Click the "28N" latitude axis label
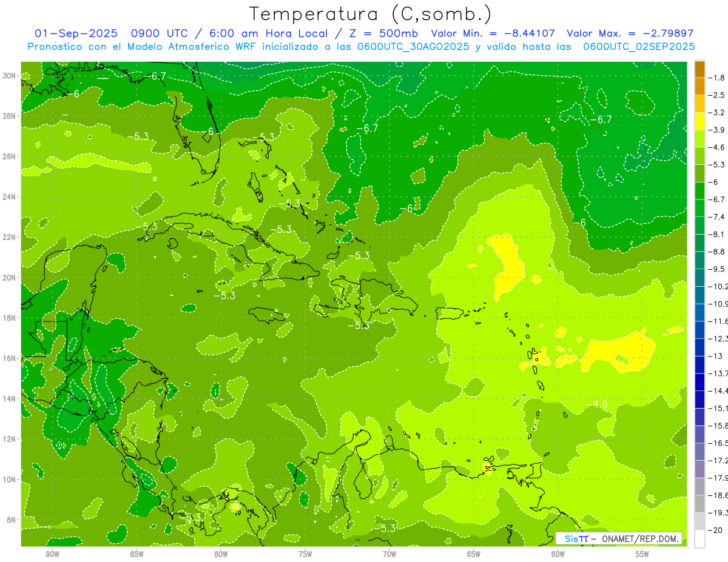Image resolution: width=728 pixels, height=562 pixels. (x=8, y=116)
